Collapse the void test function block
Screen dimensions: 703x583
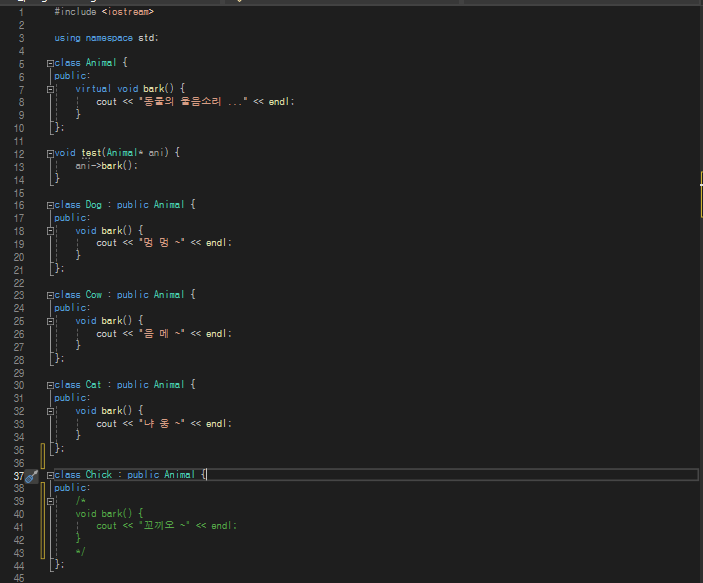[x=50, y=153]
